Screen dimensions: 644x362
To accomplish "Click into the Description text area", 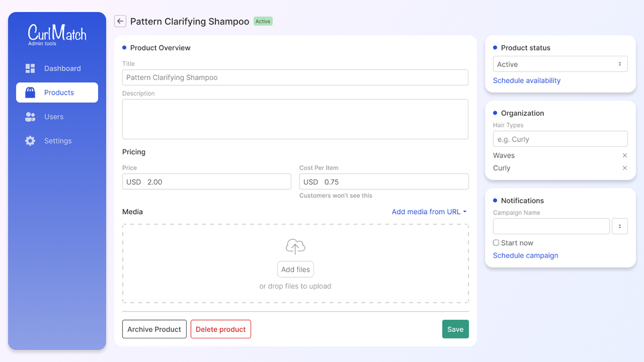I will 295,119.
